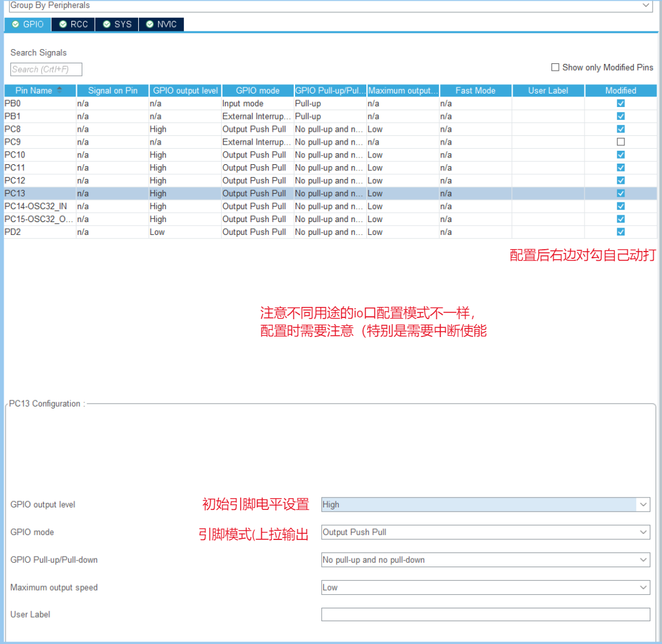
Task: Select the PC9 pin name
Action: 13,142
